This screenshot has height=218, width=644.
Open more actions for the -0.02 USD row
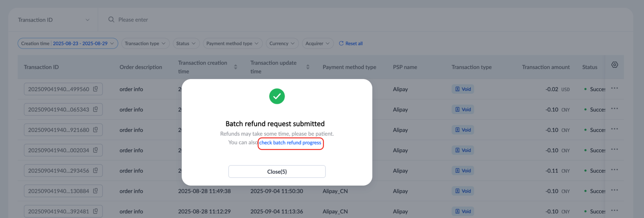coord(614,88)
